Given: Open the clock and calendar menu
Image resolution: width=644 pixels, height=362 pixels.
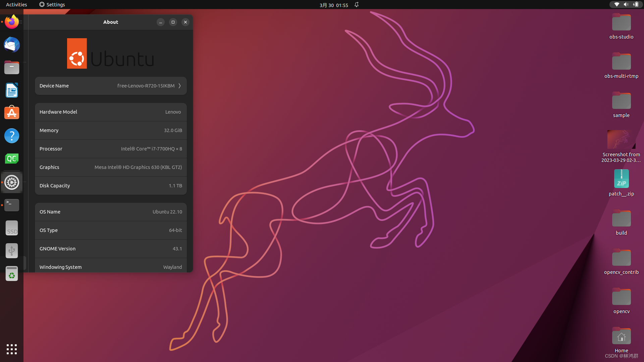Looking at the screenshot, I should [334, 5].
